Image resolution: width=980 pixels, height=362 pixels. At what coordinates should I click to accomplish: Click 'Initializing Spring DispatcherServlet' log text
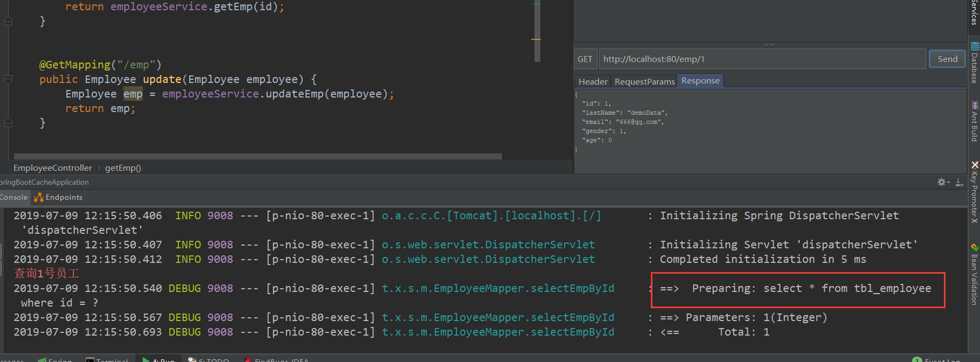tap(779, 215)
